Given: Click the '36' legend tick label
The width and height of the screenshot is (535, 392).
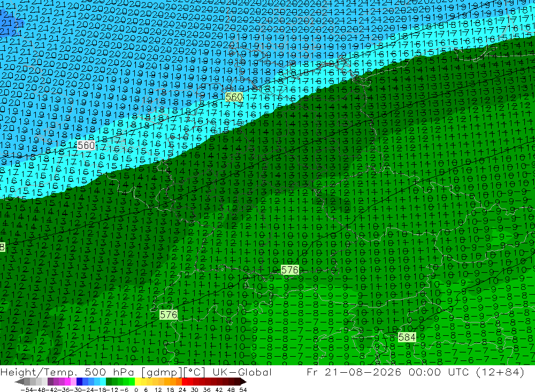Looking at the screenshot, I should coord(207,390).
